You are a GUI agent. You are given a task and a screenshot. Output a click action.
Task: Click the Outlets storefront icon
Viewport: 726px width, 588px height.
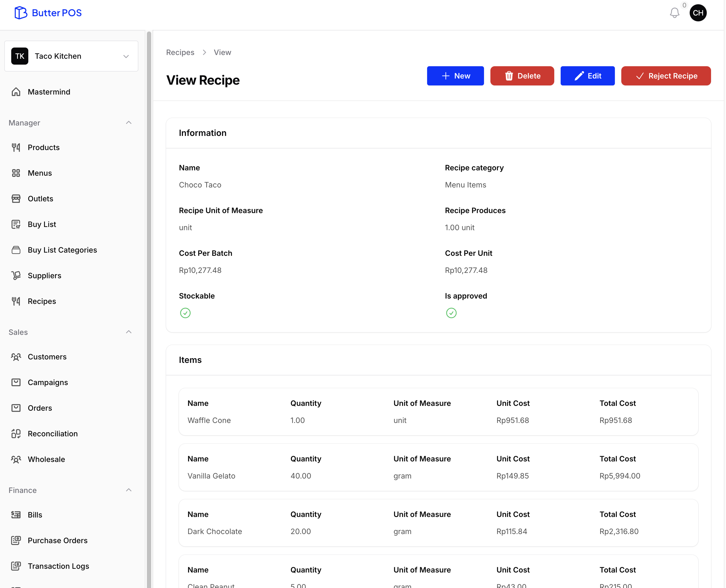point(16,198)
